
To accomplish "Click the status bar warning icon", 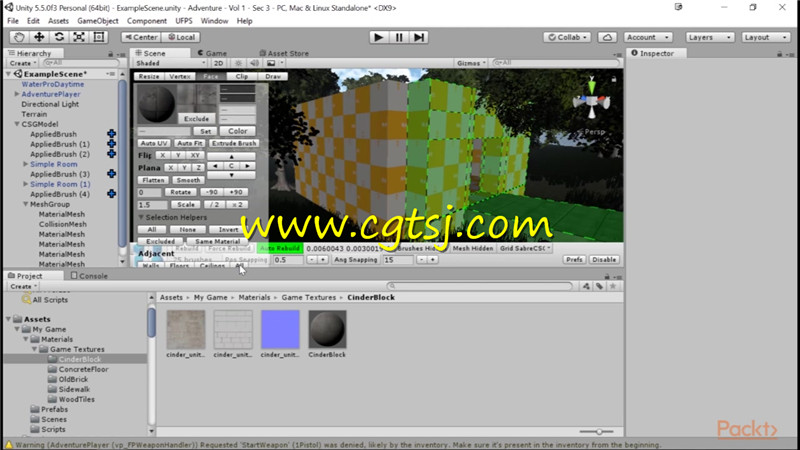I will (8, 444).
